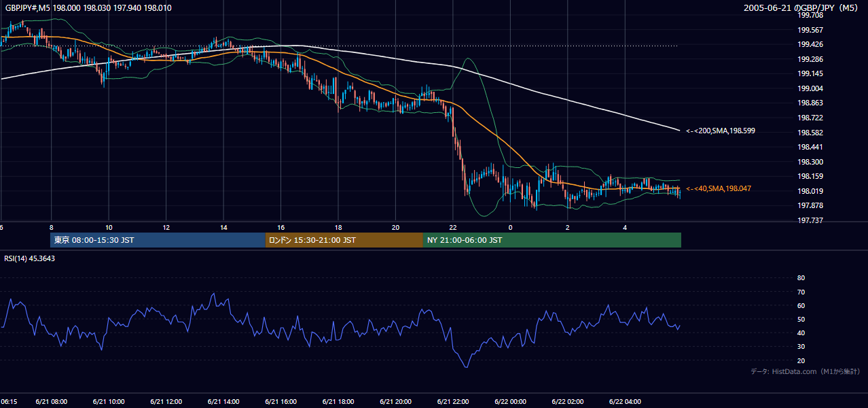
Task: Click the time label 6/21 16:00
Action: (x=281, y=402)
